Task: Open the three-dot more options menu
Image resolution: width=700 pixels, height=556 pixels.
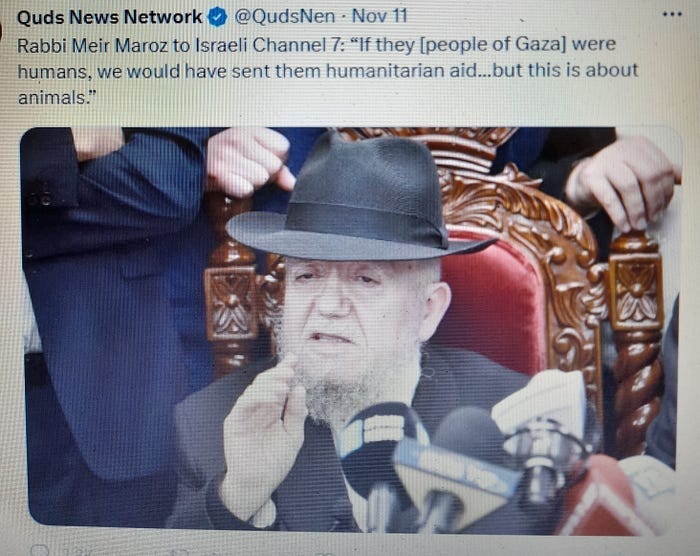Action: pyautogui.click(x=671, y=14)
